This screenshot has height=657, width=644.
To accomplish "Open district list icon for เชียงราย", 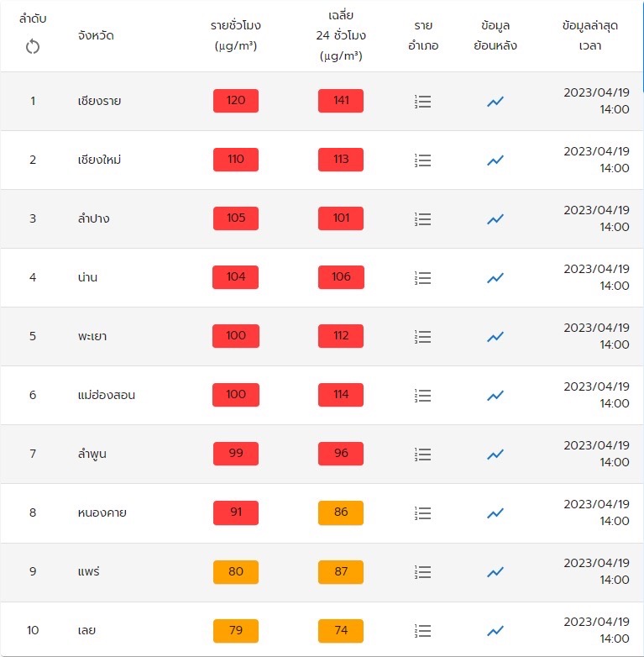I will tap(423, 102).
